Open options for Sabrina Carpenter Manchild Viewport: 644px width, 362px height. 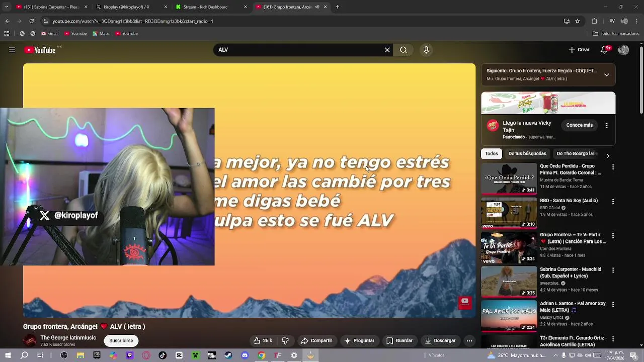tap(613, 270)
